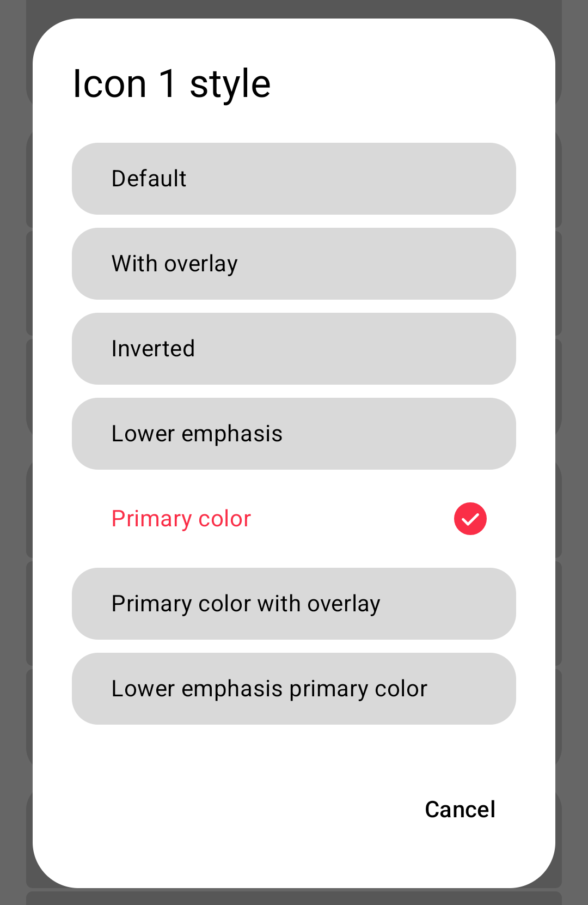The width and height of the screenshot is (588, 905).
Task: Click the Lower emphasis label text
Action: [197, 434]
